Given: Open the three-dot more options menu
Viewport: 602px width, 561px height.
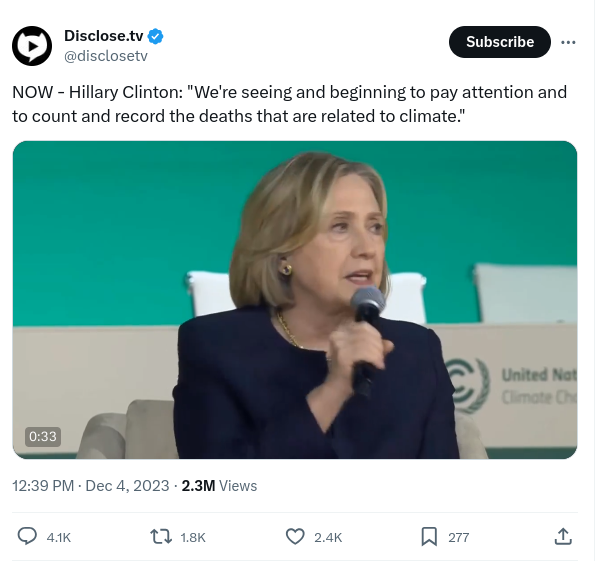Looking at the screenshot, I should point(569,42).
